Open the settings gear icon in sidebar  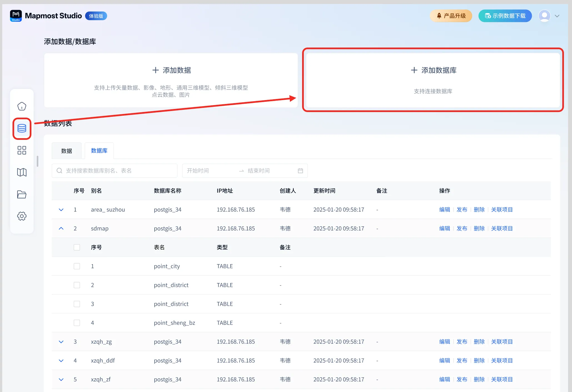click(22, 216)
